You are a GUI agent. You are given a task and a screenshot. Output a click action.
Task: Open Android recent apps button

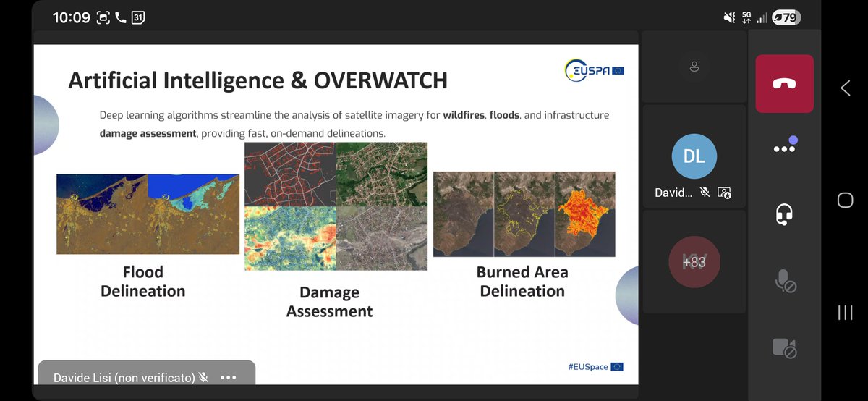point(845,312)
